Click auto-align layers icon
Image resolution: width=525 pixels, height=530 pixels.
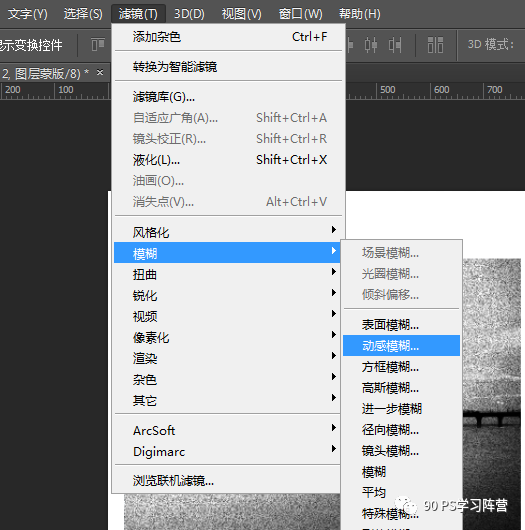tap(435, 45)
